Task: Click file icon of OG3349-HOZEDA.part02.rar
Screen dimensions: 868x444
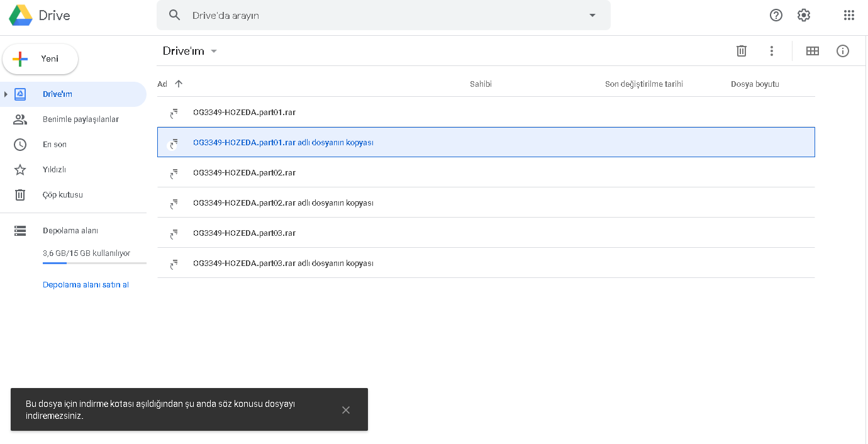Action: [174, 174]
